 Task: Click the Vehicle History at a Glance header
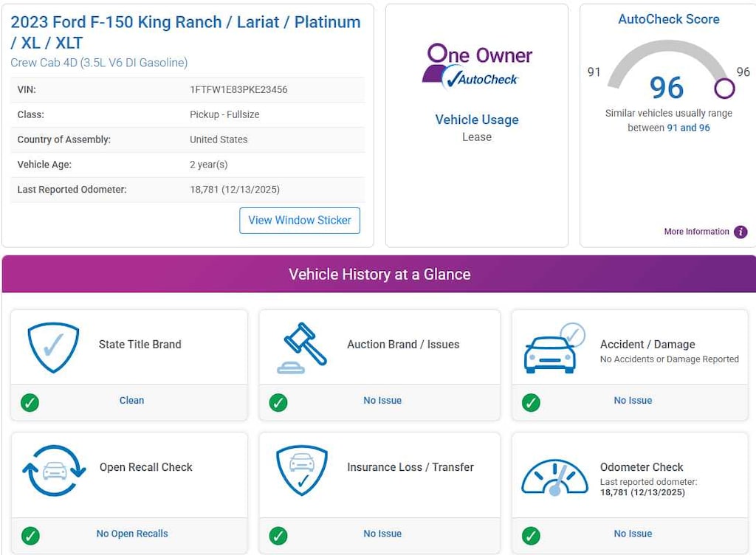(x=379, y=275)
